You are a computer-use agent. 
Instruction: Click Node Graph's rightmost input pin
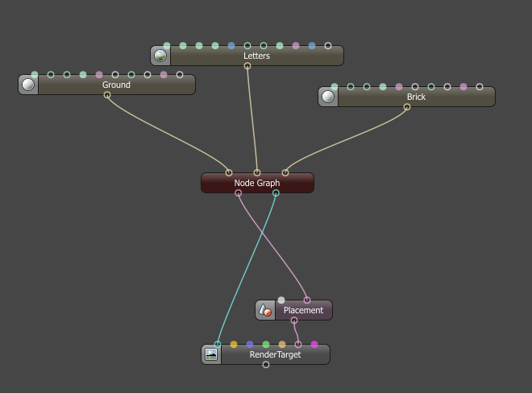coord(285,173)
